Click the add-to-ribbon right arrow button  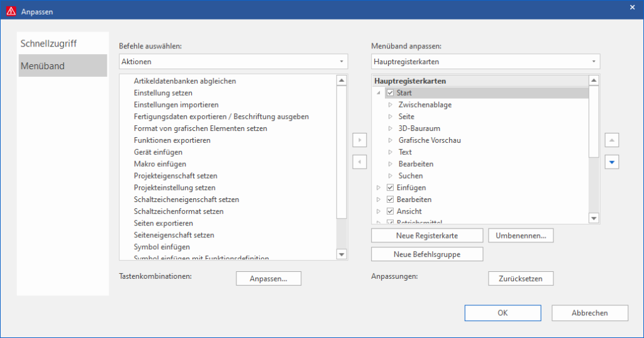[x=358, y=140]
